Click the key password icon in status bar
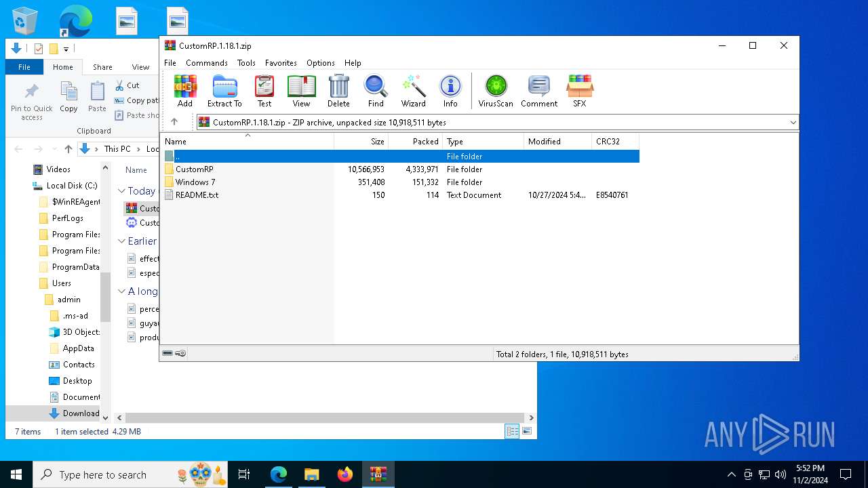868x488 pixels. coord(180,353)
